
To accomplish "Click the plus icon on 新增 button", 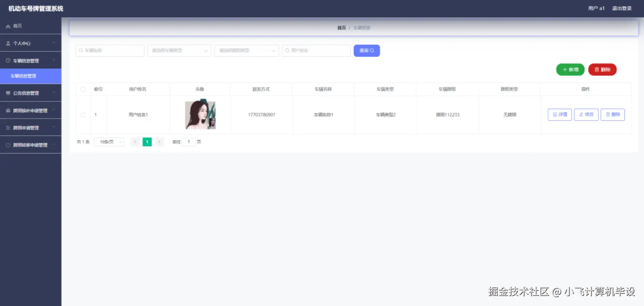I will pyautogui.click(x=565, y=70).
